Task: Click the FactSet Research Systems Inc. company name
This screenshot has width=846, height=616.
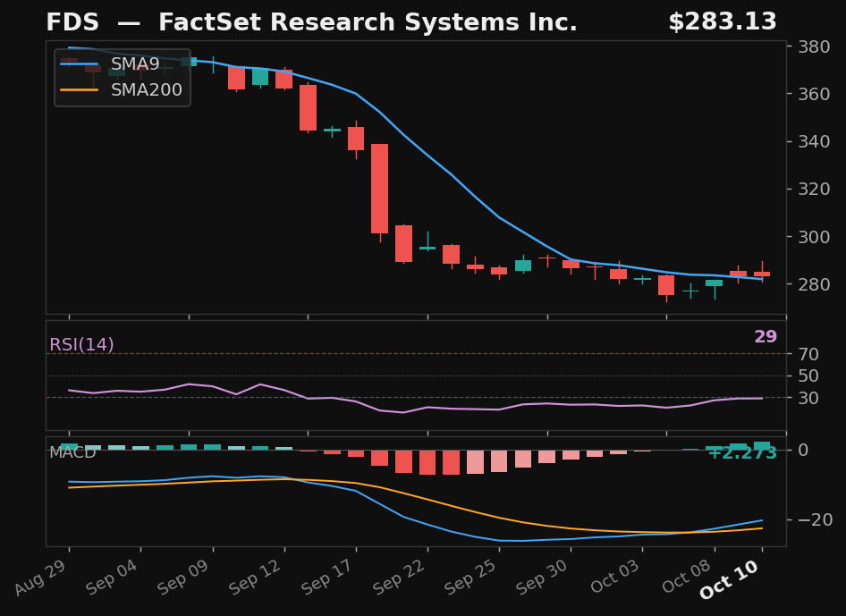Action: click(x=368, y=22)
